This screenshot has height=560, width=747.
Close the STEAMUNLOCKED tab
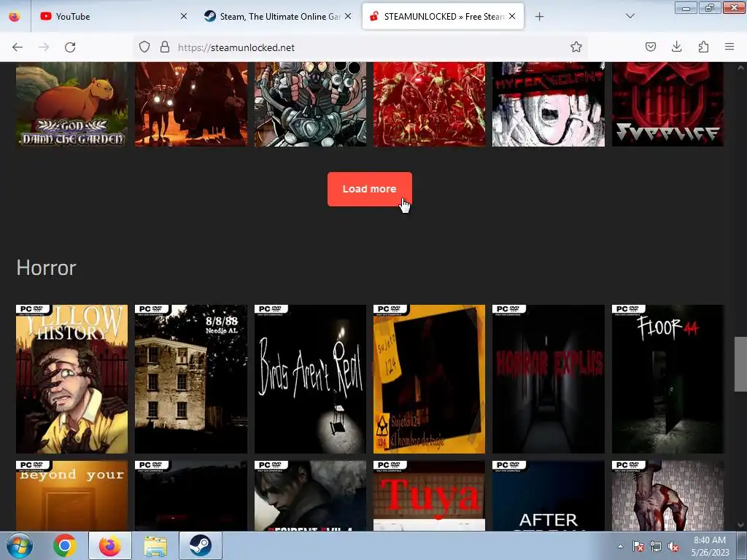512,16
